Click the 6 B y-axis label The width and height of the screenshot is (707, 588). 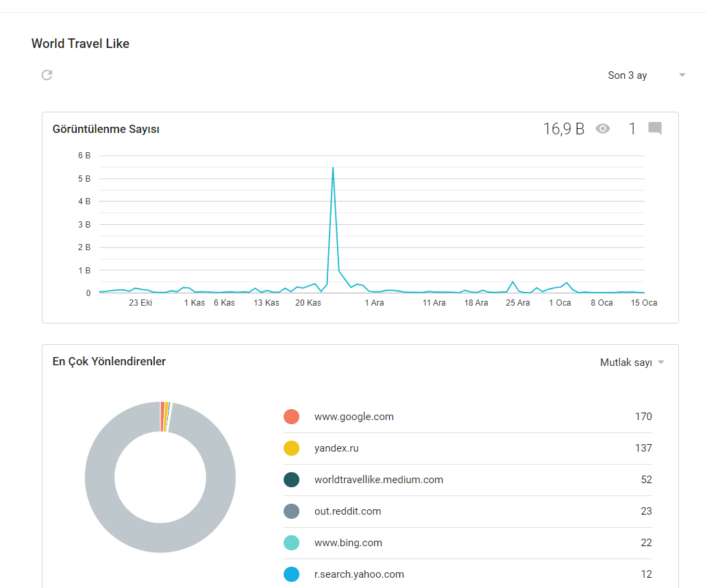84,156
